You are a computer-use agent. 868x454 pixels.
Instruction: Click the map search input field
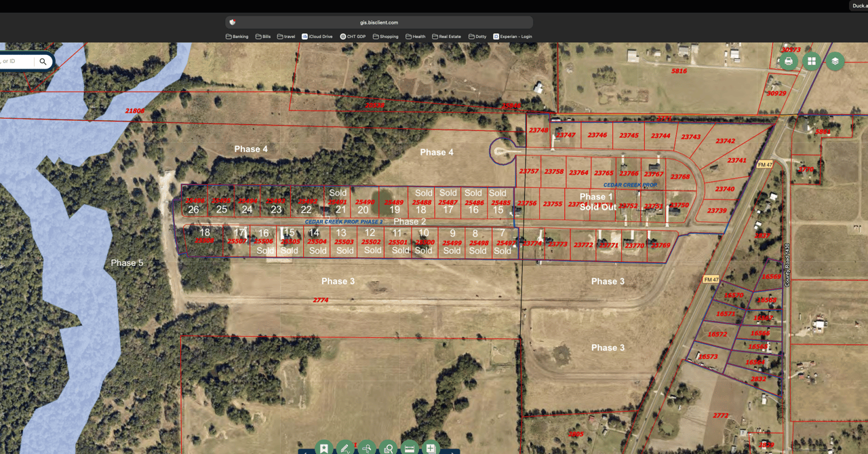[16, 61]
